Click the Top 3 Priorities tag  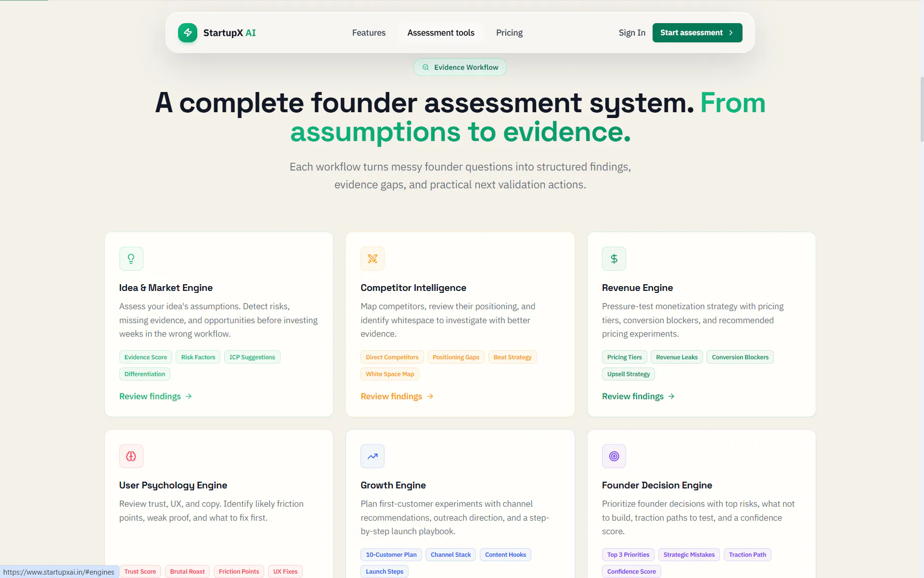(628, 554)
